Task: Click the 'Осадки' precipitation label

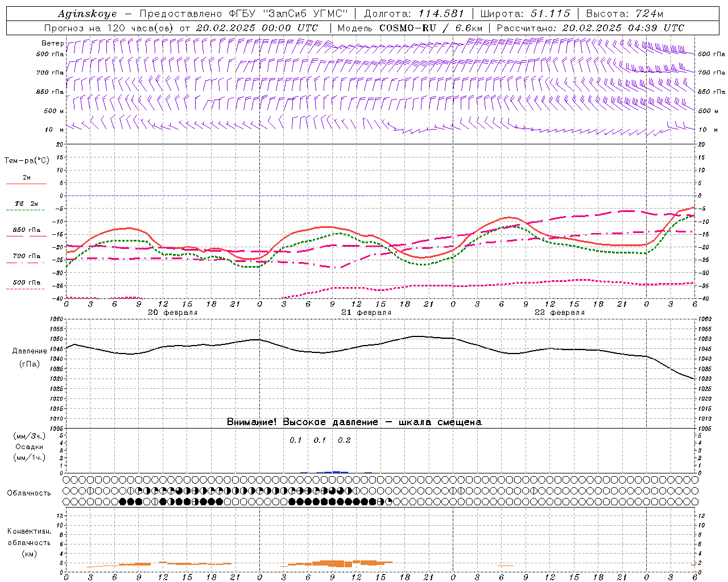Action: click(30, 447)
